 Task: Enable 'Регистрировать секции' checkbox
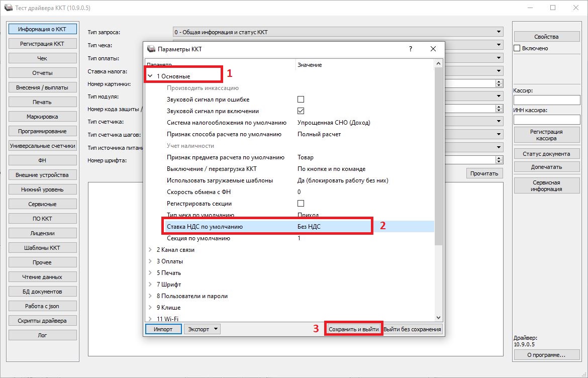pos(301,204)
